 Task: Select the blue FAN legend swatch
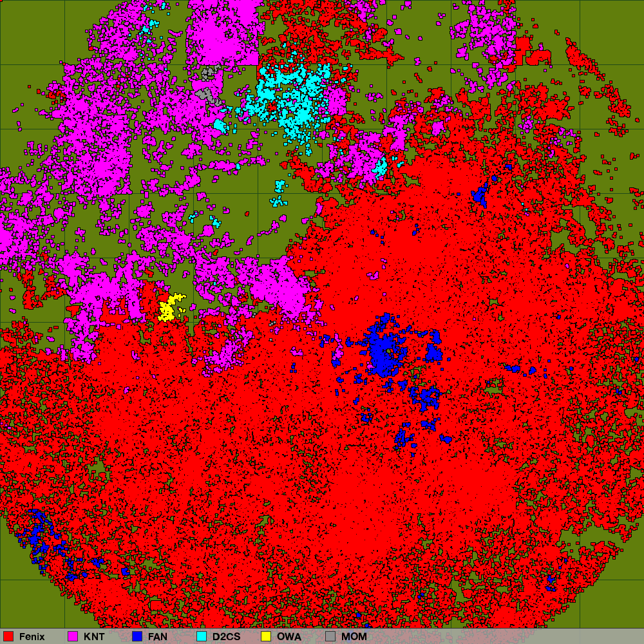coord(137,636)
